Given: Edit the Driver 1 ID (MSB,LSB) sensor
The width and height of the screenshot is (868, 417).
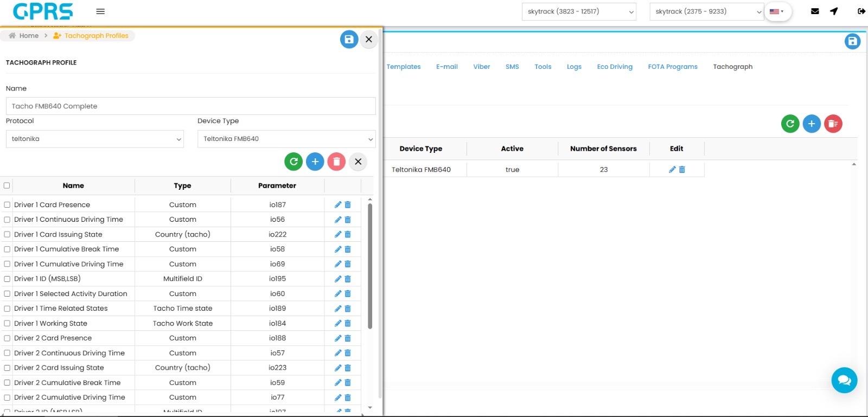Looking at the screenshot, I should tap(338, 279).
